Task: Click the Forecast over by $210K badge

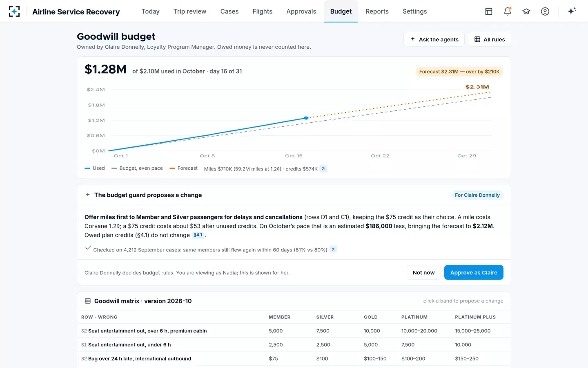Action: pyautogui.click(x=459, y=72)
